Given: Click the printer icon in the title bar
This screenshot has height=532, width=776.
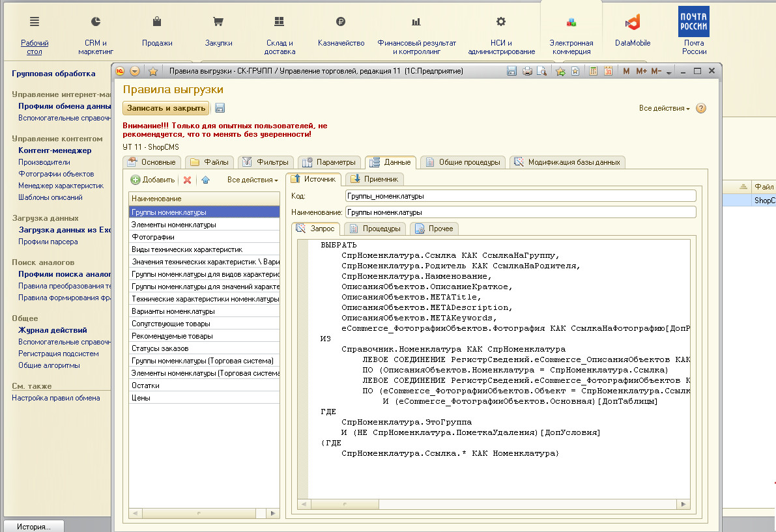Looking at the screenshot, I should tap(526, 71).
